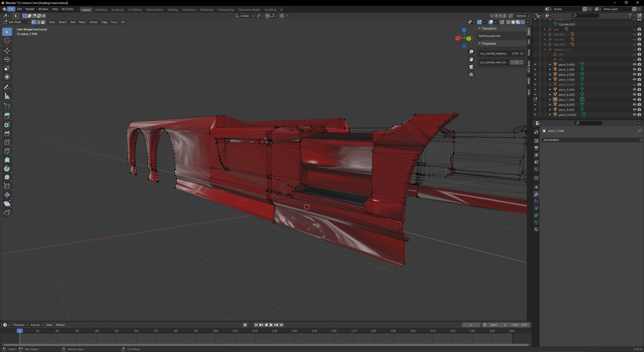Viewport: 644px width, 352px height.
Task: Activate the Extrude Region tool
Action: click(x=7, y=116)
